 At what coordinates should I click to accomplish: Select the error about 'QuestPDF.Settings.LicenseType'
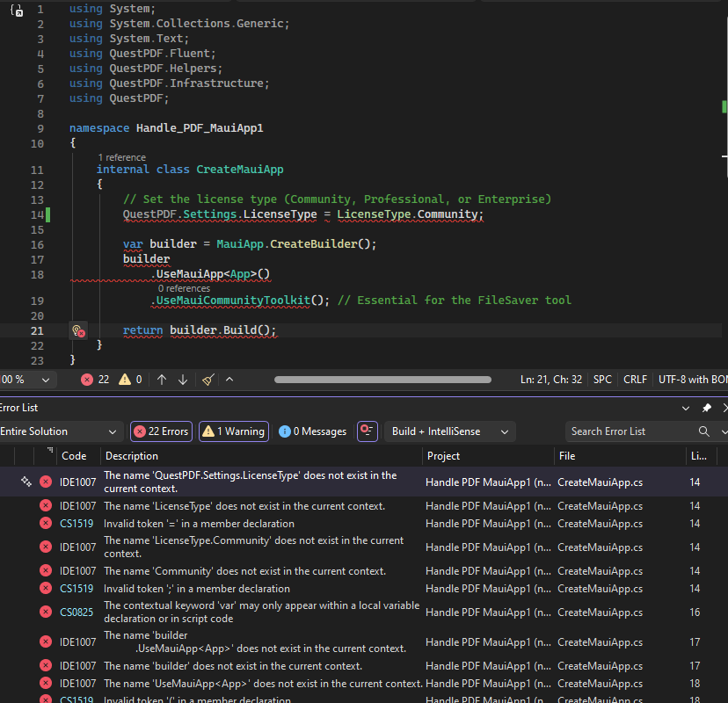364,482
